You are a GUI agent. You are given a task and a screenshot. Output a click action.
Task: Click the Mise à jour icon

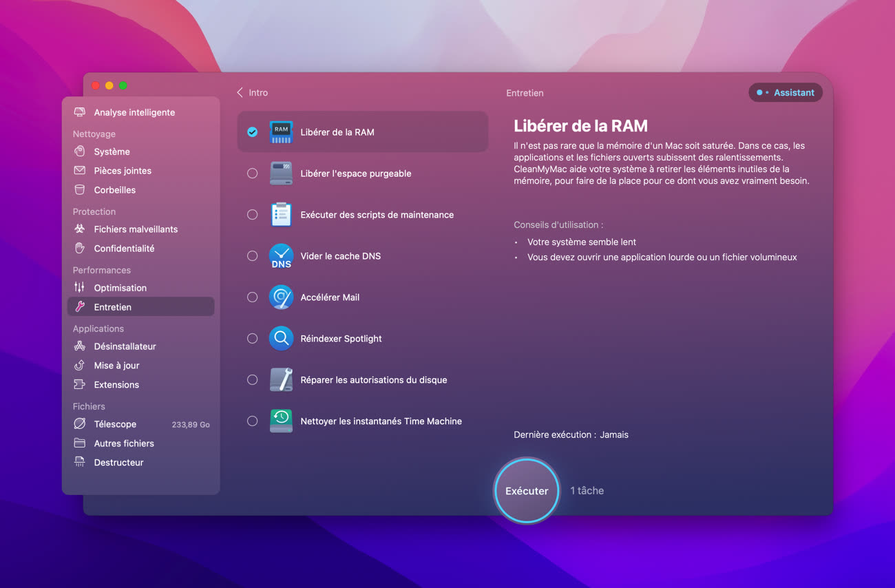click(80, 366)
